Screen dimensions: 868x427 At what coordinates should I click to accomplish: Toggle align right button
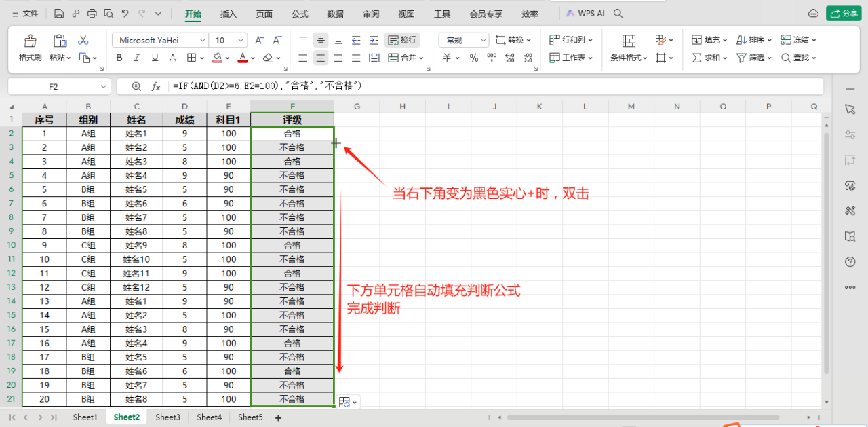pos(338,58)
